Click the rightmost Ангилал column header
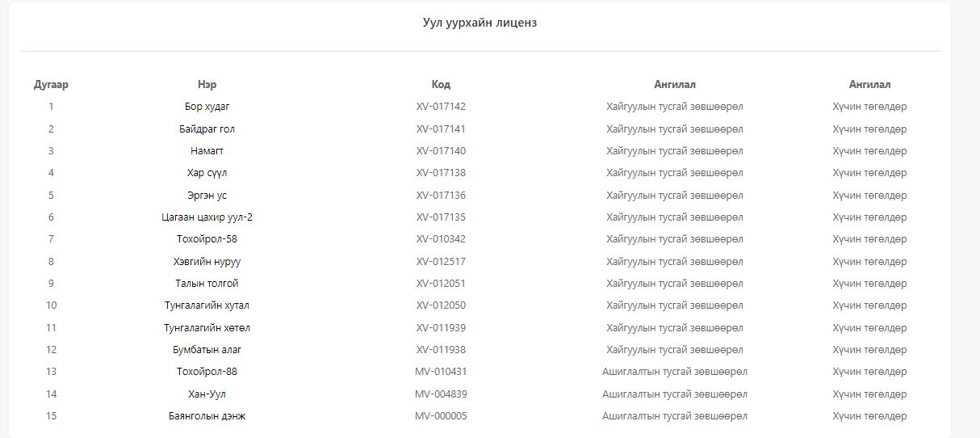This screenshot has height=438, width=980. [869, 84]
